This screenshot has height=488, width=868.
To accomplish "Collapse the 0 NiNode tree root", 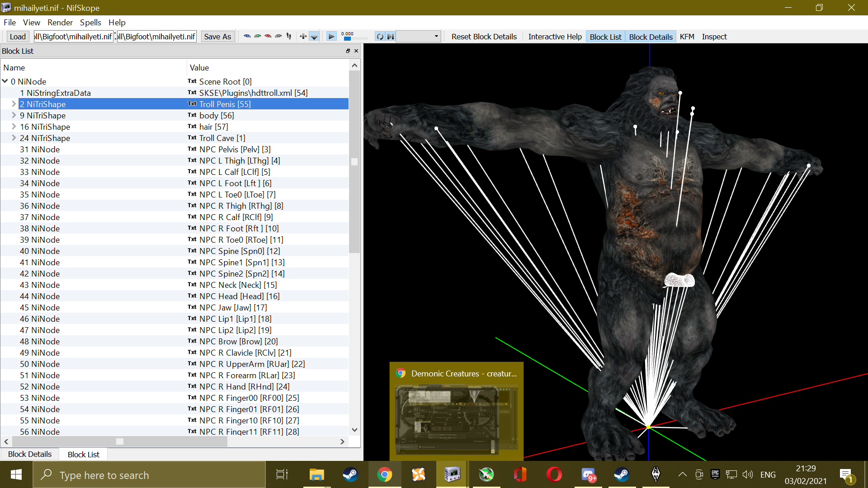I will tap(5, 81).
